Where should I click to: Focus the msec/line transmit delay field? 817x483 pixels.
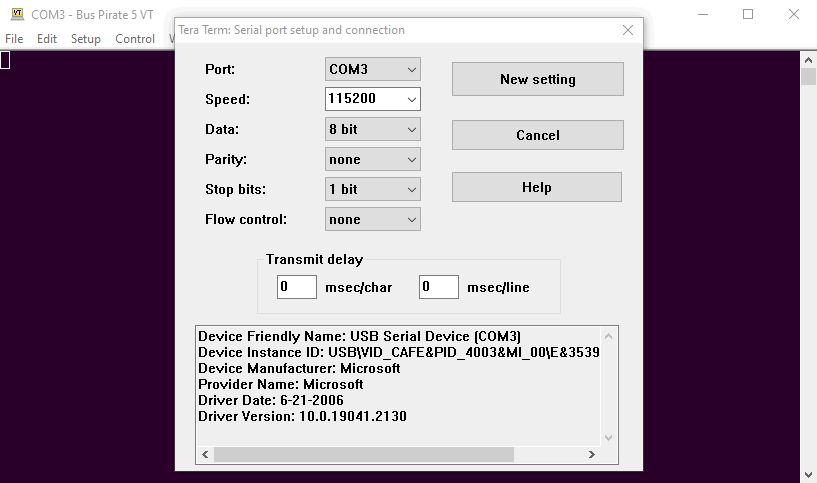click(x=439, y=287)
